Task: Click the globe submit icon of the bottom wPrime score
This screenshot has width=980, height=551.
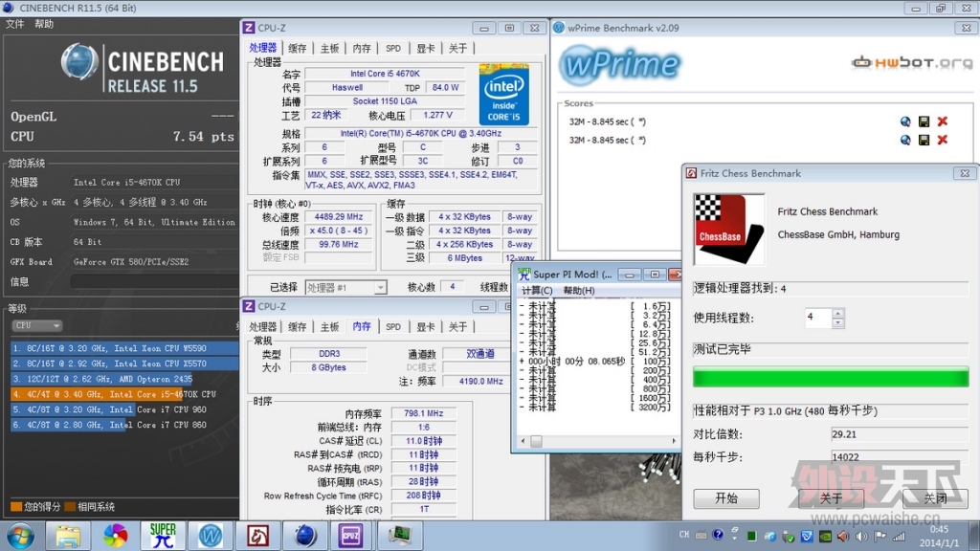Action: (905, 140)
